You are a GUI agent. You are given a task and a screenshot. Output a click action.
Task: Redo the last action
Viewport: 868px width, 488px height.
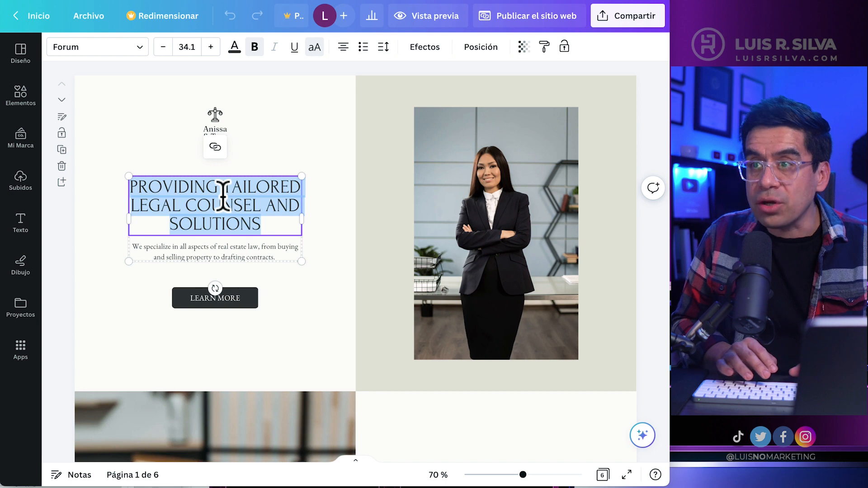tap(257, 16)
